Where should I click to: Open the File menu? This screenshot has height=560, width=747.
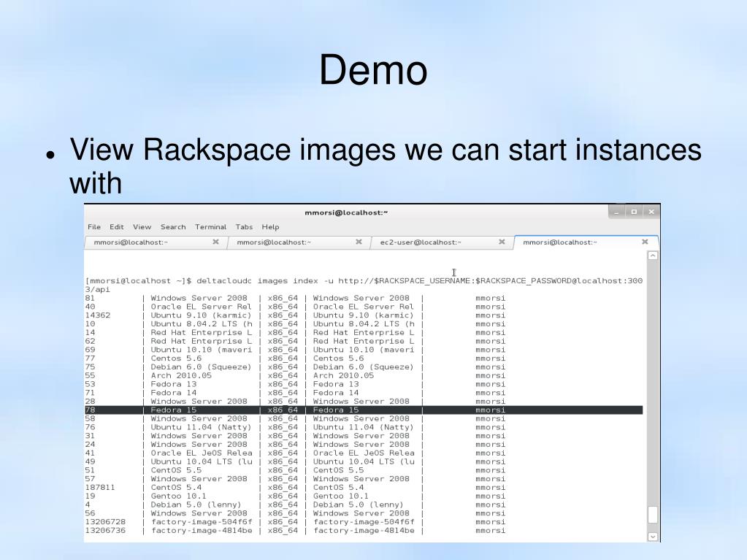point(94,227)
